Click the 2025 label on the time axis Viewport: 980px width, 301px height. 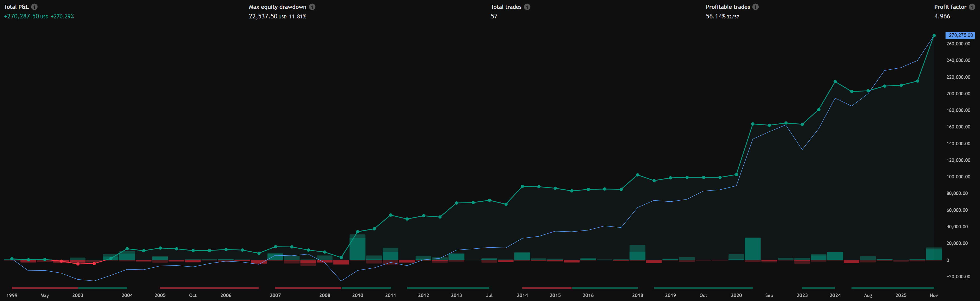click(901, 295)
